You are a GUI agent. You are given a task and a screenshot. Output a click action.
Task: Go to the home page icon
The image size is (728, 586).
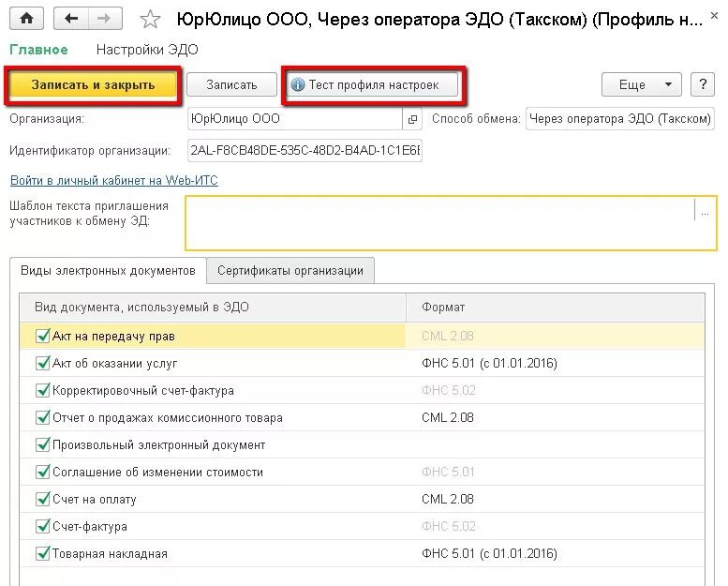coord(26,19)
